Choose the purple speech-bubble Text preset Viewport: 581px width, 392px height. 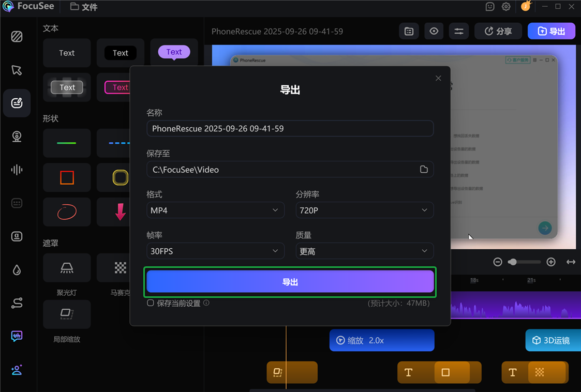point(174,52)
